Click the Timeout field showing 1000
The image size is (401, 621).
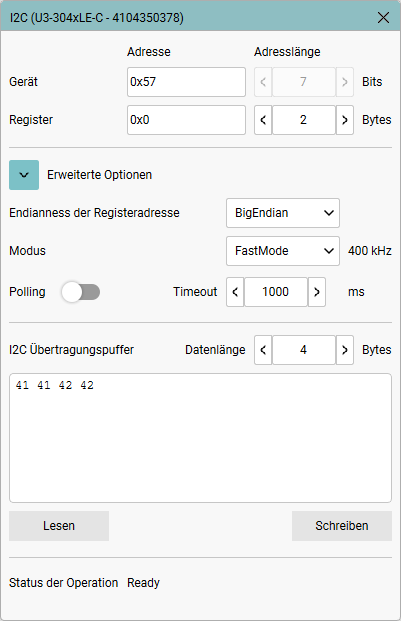(276, 292)
